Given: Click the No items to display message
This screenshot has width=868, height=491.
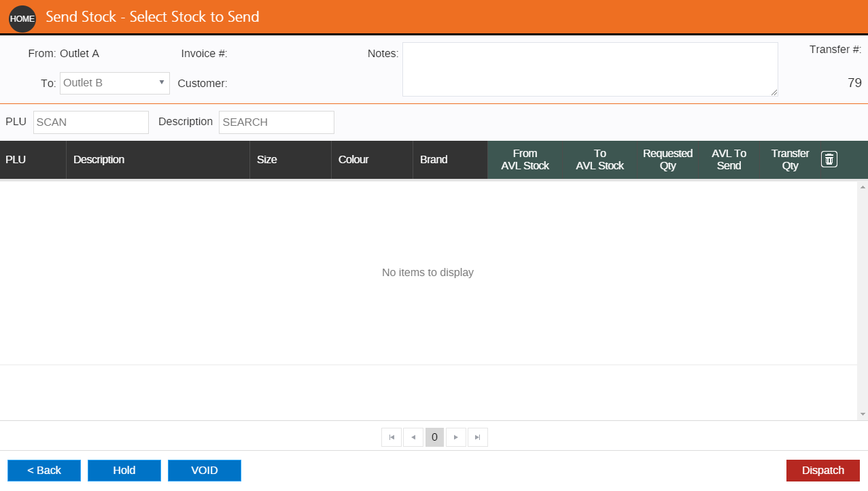Looking at the screenshot, I should click(x=428, y=272).
